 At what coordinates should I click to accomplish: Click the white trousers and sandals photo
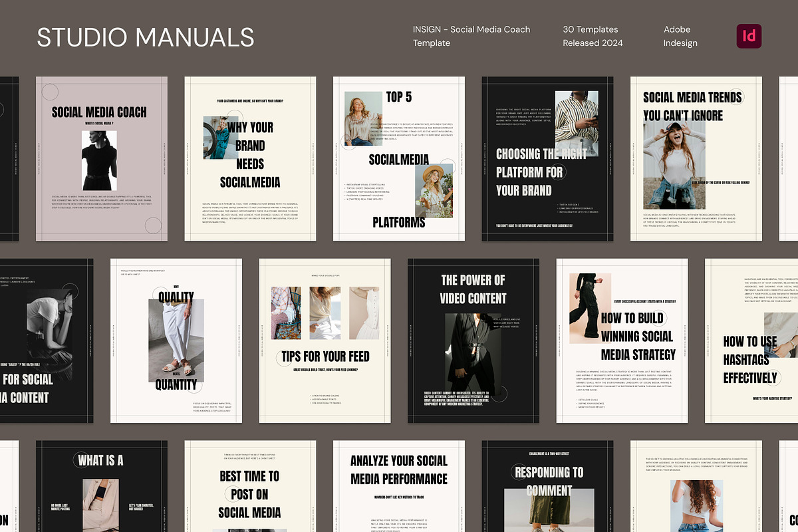pos(176,340)
